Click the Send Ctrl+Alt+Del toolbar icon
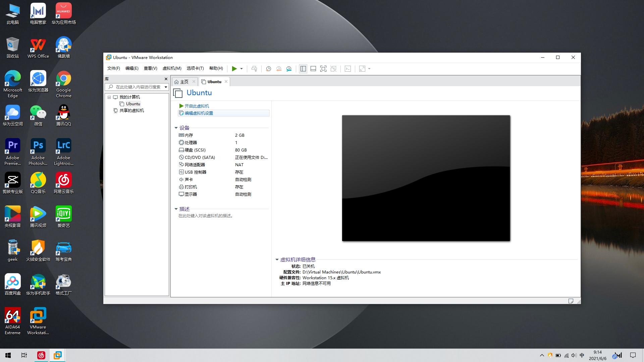The width and height of the screenshot is (644, 362). [x=254, y=69]
